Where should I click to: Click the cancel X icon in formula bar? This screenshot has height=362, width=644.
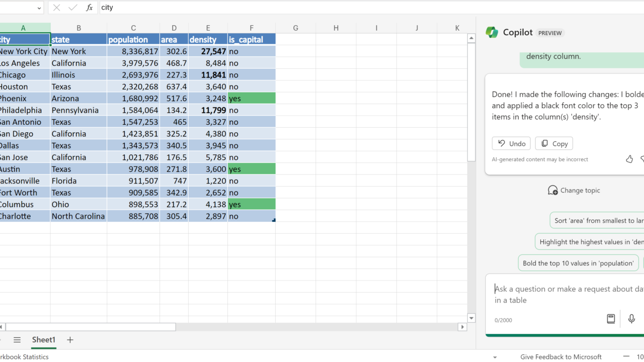pos(56,8)
